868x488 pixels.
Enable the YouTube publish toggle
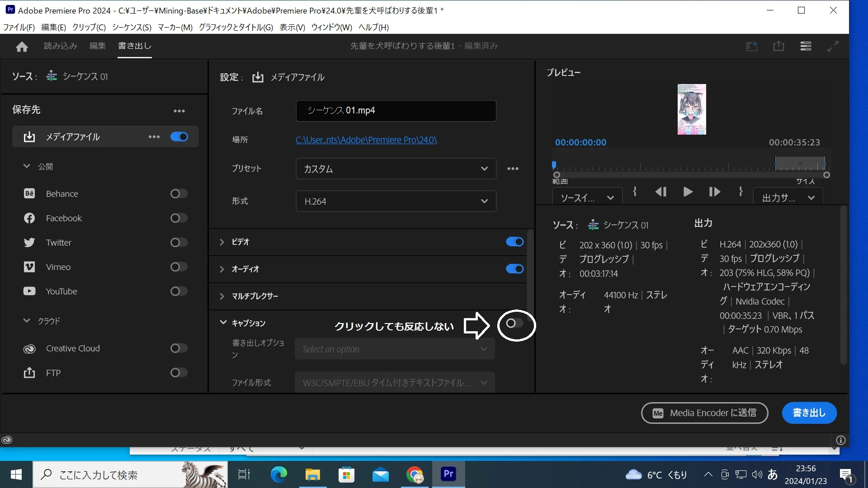(179, 291)
